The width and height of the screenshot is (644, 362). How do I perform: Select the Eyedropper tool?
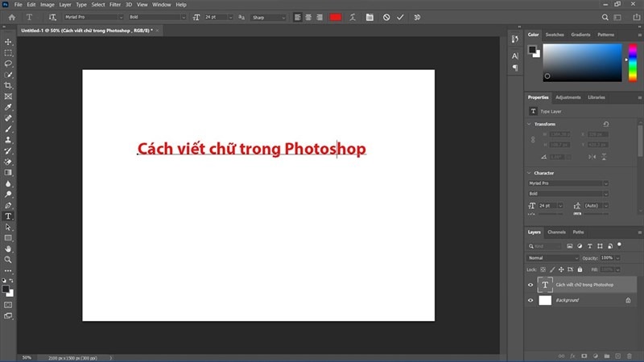[x=8, y=107]
